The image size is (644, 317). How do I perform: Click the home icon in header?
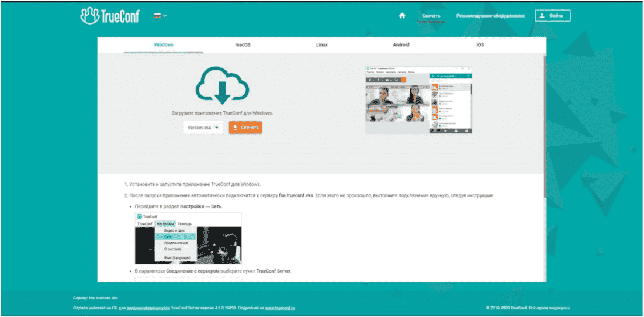click(x=402, y=16)
